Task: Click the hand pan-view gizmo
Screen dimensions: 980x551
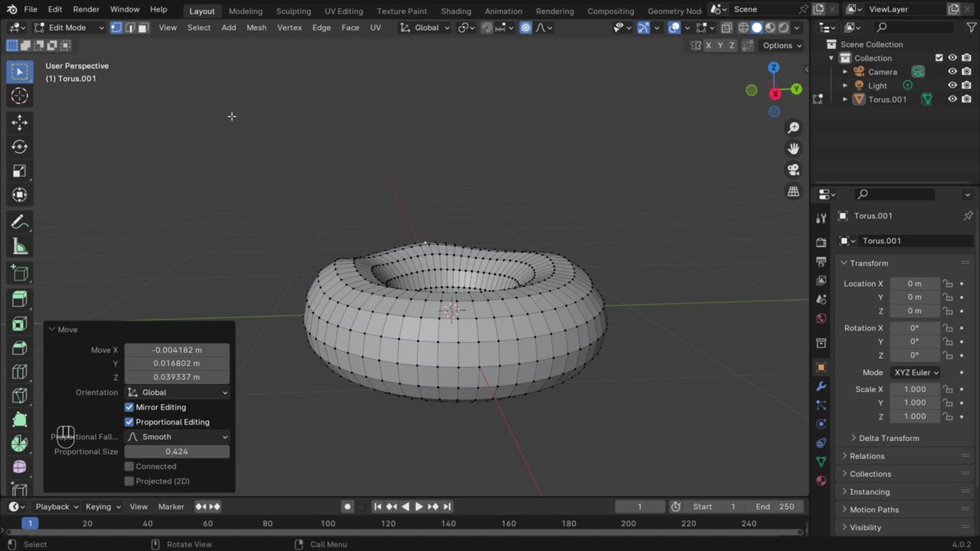Action: (793, 148)
